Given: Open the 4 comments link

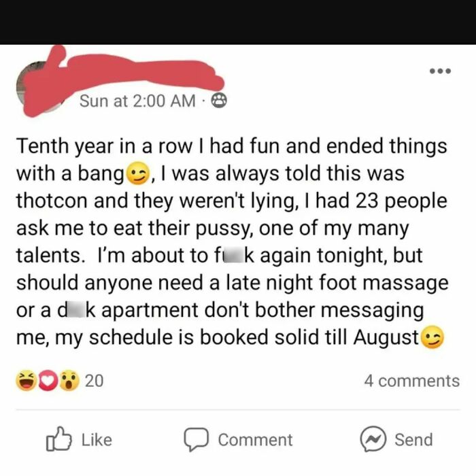Looking at the screenshot, I should (x=412, y=381).
